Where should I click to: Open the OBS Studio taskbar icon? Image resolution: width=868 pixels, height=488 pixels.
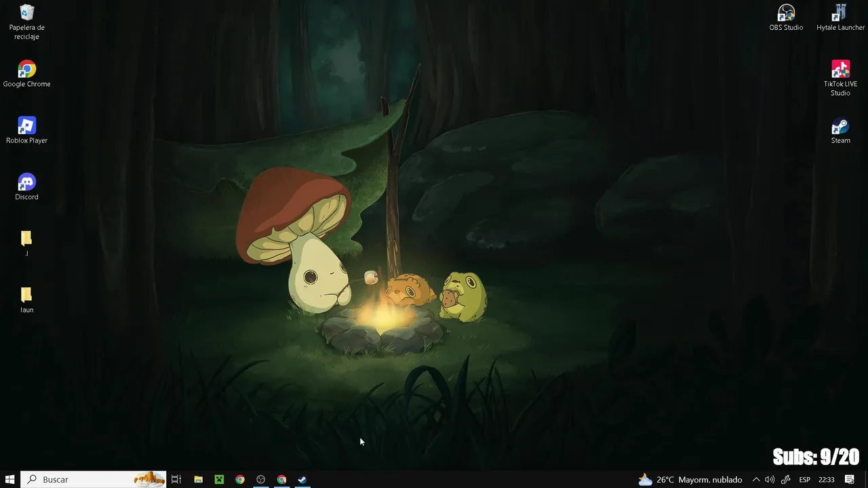pos(260,479)
